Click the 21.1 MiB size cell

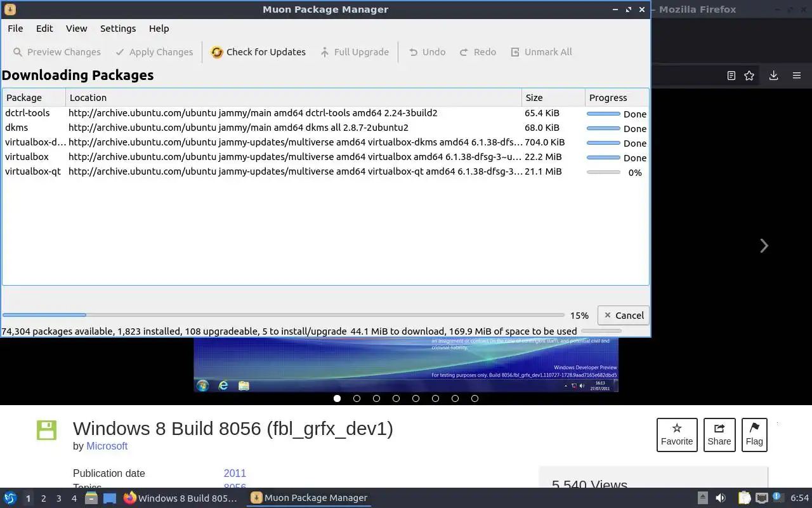click(x=542, y=171)
